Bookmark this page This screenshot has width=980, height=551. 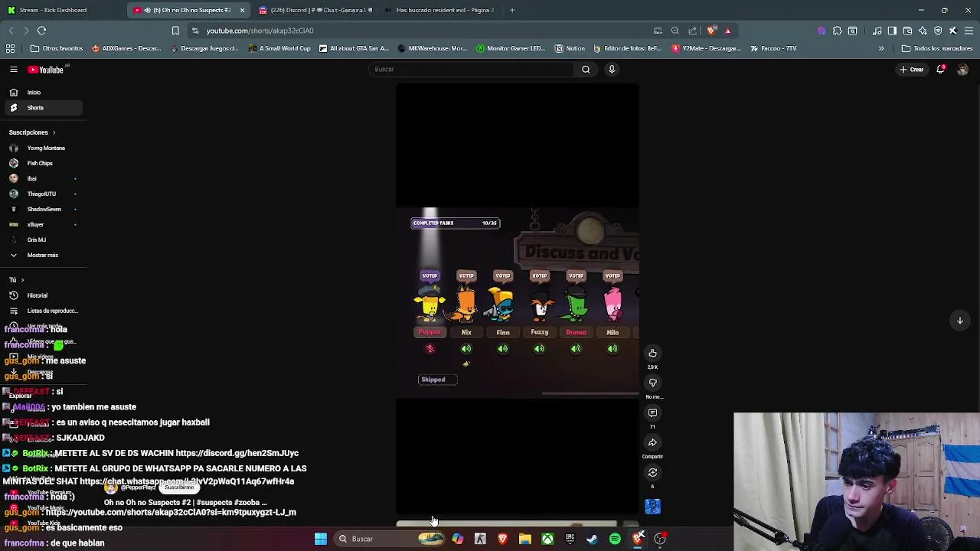(x=175, y=31)
